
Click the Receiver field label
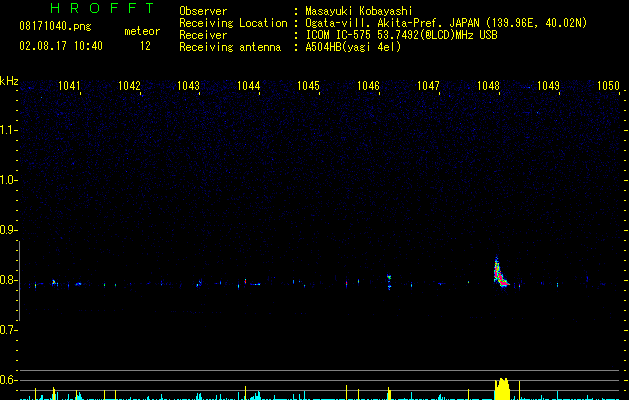pos(203,35)
